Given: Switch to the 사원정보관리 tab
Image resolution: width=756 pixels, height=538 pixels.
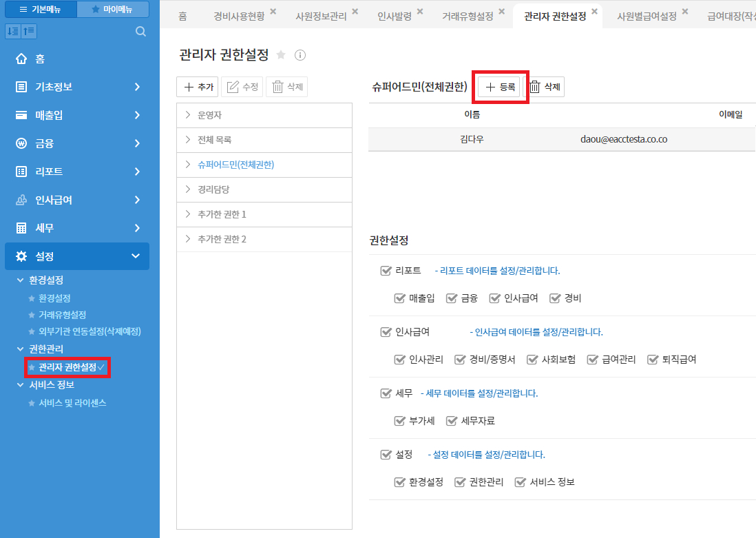Looking at the screenshot, I should pyautogui.click(x=320, y=17).
